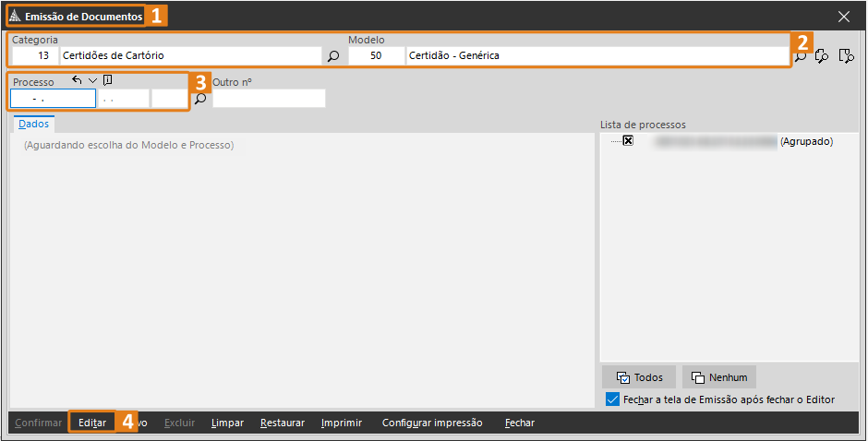
Task: Switch to the Dados tab
Action: pyautogui.click(x=33, y=124)
